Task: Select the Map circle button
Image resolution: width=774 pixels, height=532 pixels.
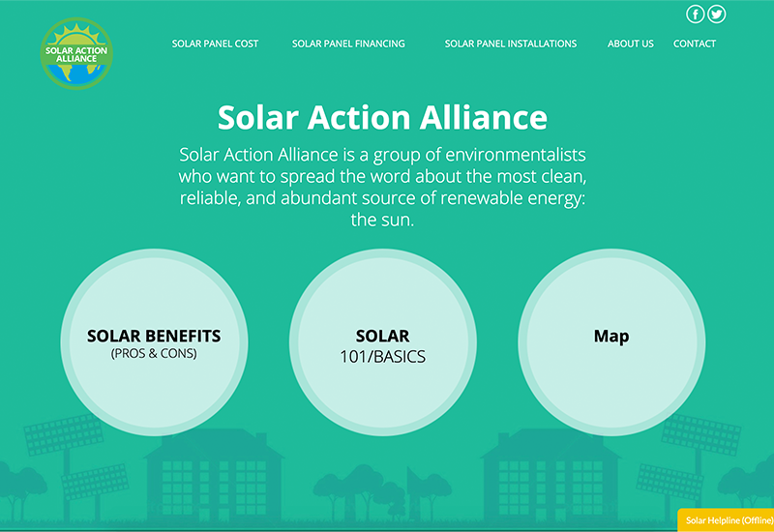Action: click(611, 342)
